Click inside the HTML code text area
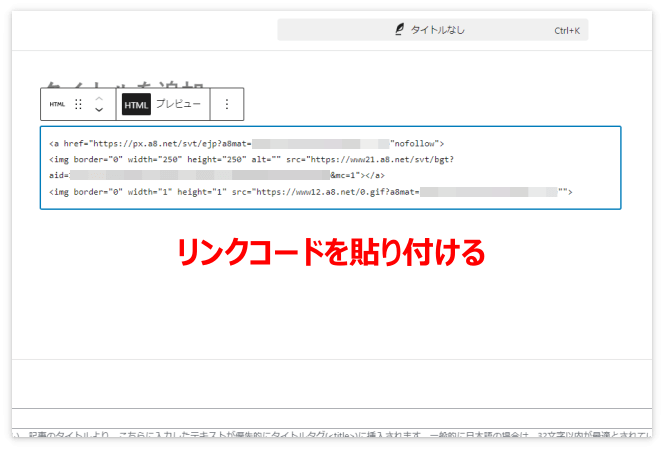Screen dimensions: 664x450 point(331,168)
